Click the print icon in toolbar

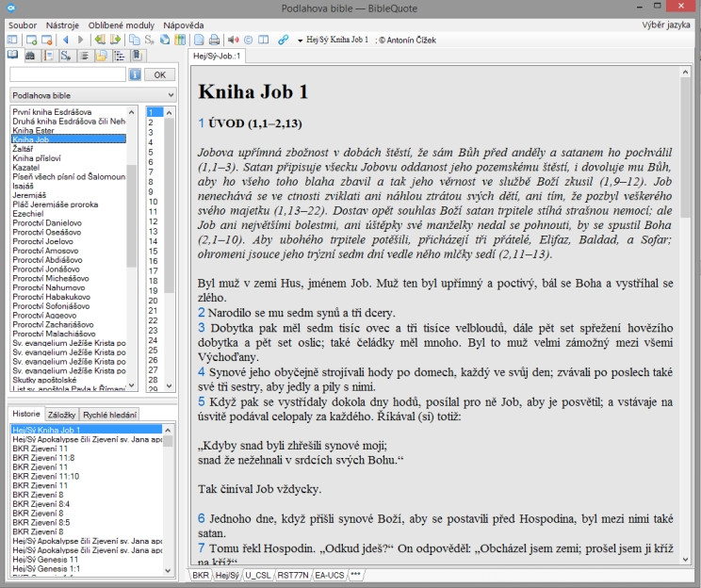point(214,40)
